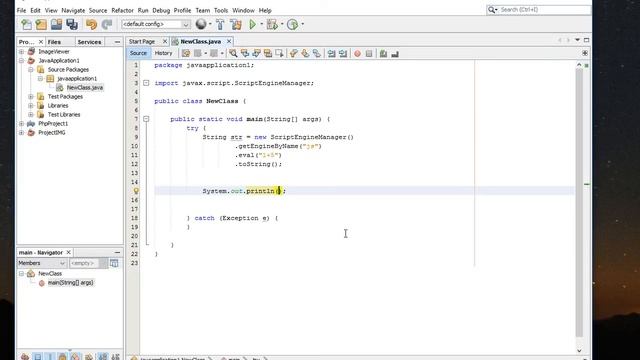640x360 pixels.
Task: Open the Navigate menu
Action: click(73, 10)
